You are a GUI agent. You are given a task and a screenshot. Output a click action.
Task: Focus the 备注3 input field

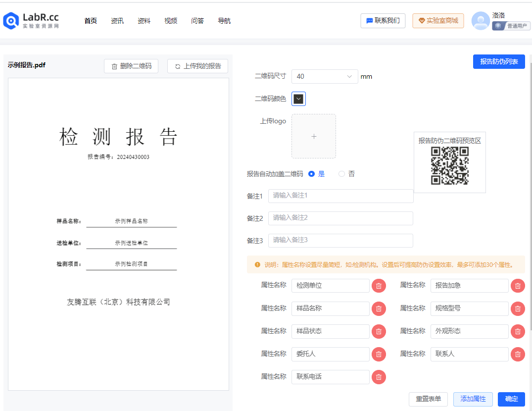340,241
